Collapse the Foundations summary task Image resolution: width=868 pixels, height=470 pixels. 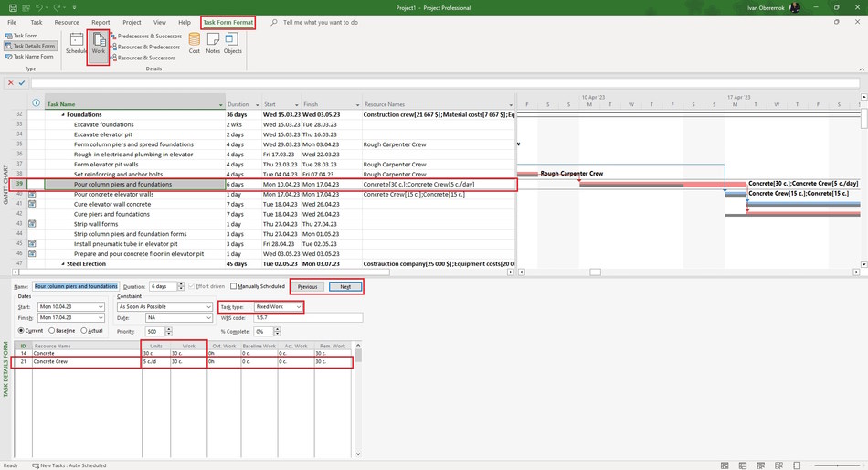point(63,114)
